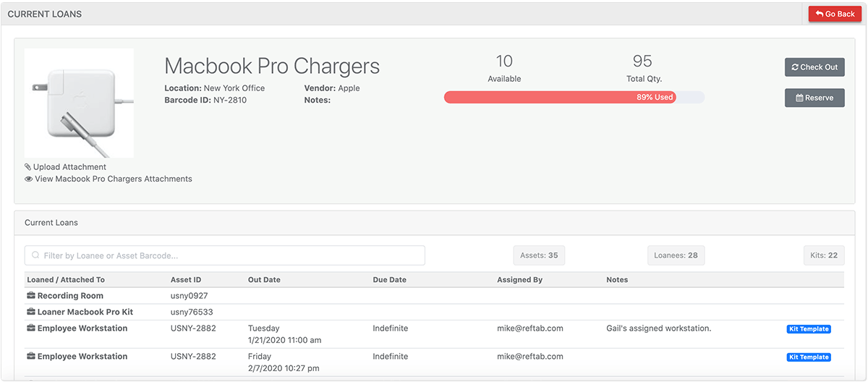Click the Assets: 35 counter button

[x=539, y=255]
